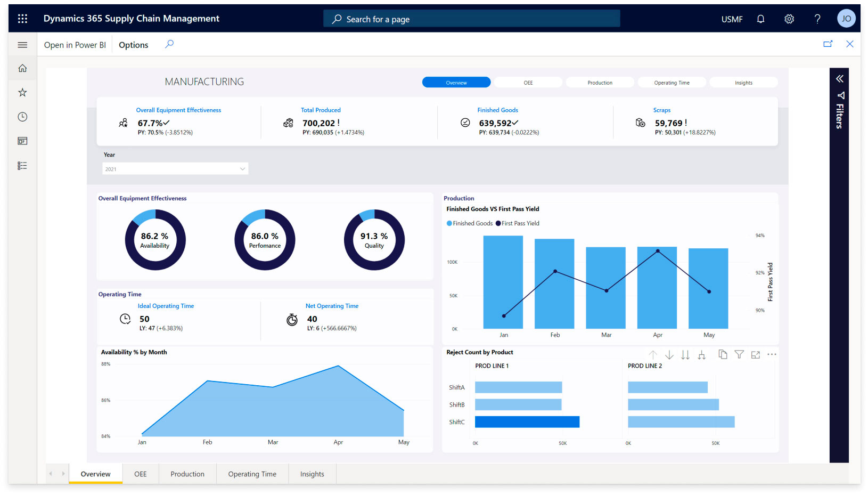Click the OEE people icon in KPI card
Screen dimensions: 868x495
pyautogui.click(x=123, y=123)
